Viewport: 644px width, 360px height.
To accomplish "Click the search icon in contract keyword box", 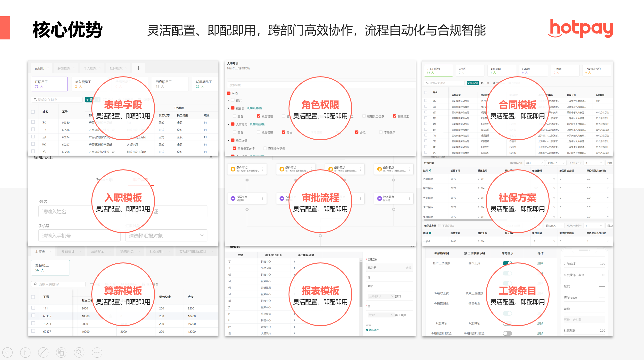I will click(428, 83).
